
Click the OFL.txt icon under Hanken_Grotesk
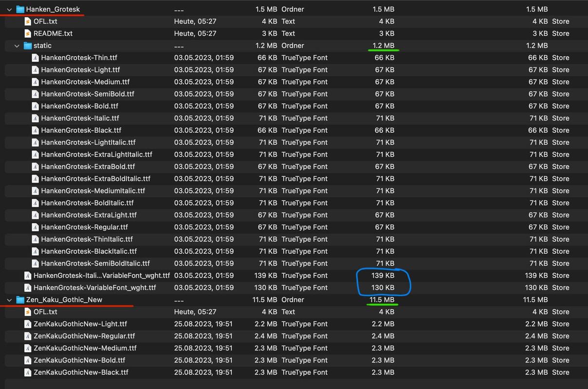point(28,21)
